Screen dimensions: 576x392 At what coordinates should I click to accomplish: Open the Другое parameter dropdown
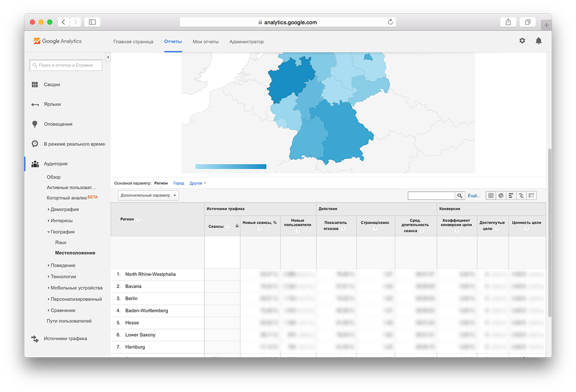198,183
